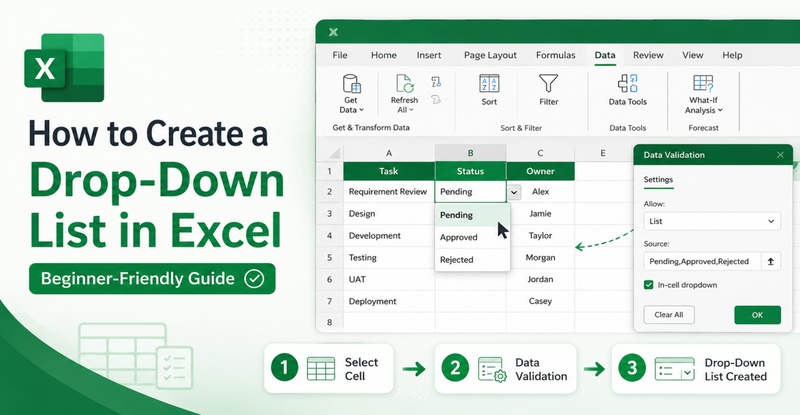Click the Owner header cell

click(540, 172)
